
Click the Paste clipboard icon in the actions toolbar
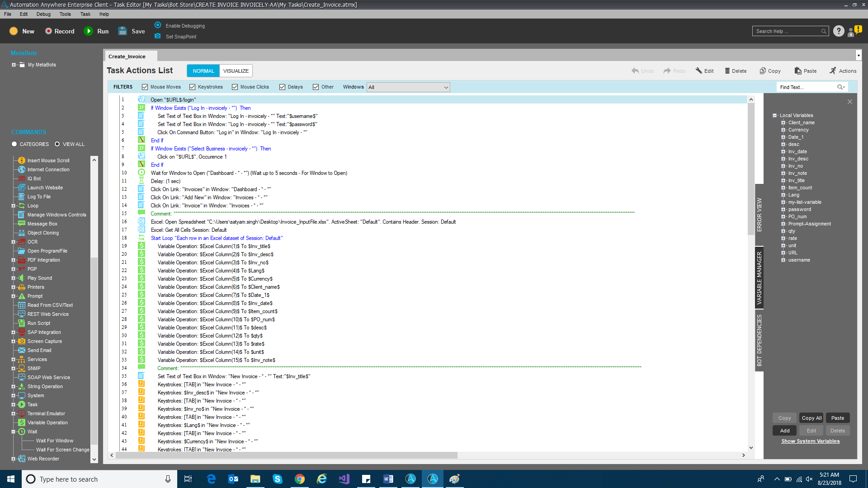pyautogui.click(x=798, y=71)
